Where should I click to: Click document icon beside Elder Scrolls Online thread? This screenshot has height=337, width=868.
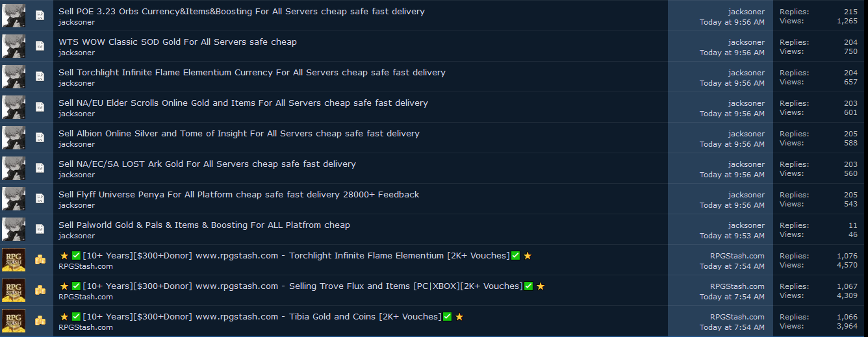[x=40, y=107]
